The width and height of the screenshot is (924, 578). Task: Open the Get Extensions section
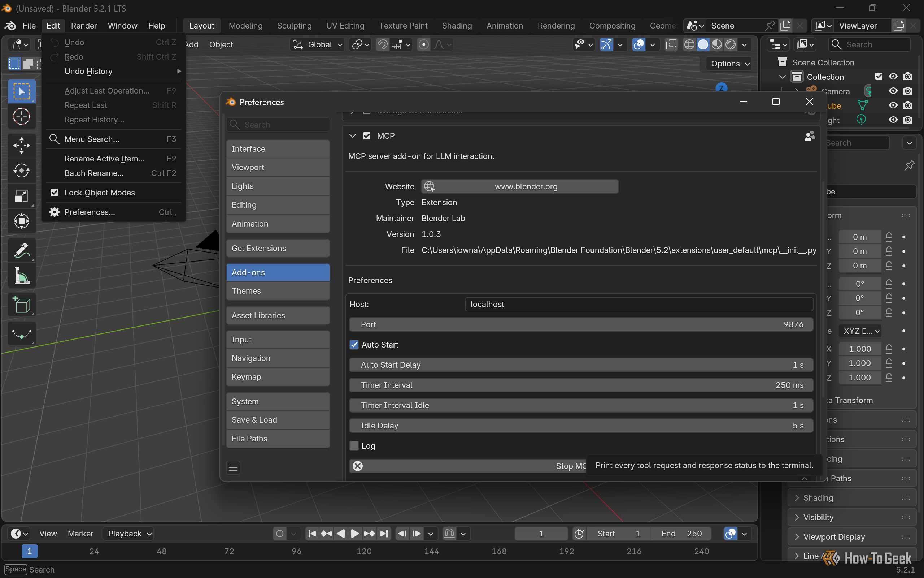point(278,249)
